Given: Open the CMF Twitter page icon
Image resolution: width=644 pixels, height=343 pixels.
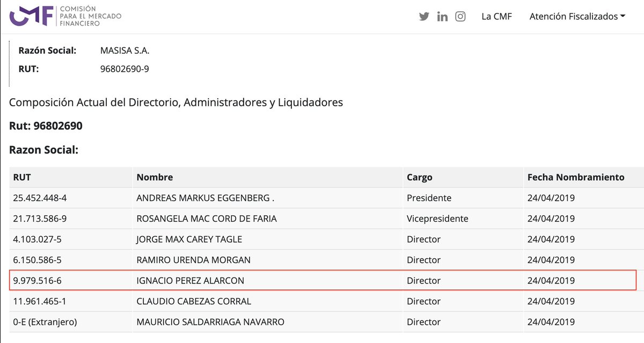Looking at the screenshot, I should pyautogui.click(x=424, y=16).
